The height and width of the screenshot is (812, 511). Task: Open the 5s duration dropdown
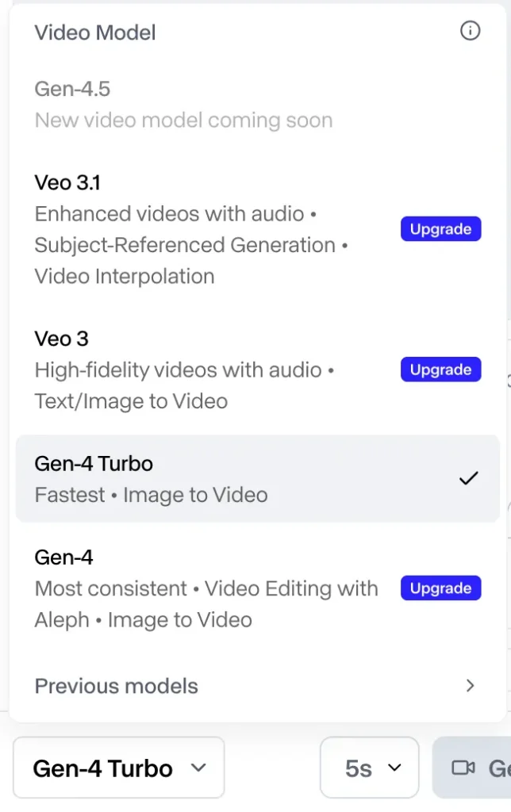[x=369, y=768]
